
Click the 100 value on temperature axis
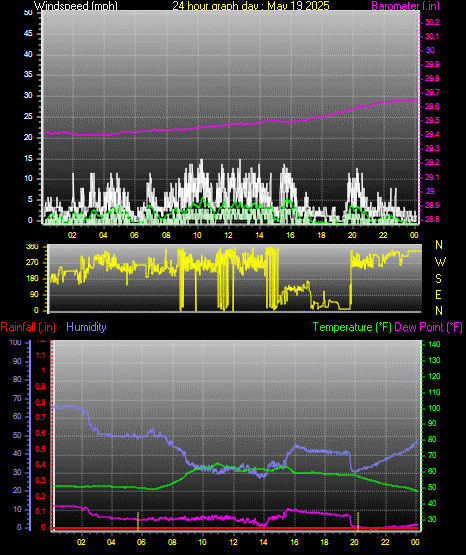434,408
